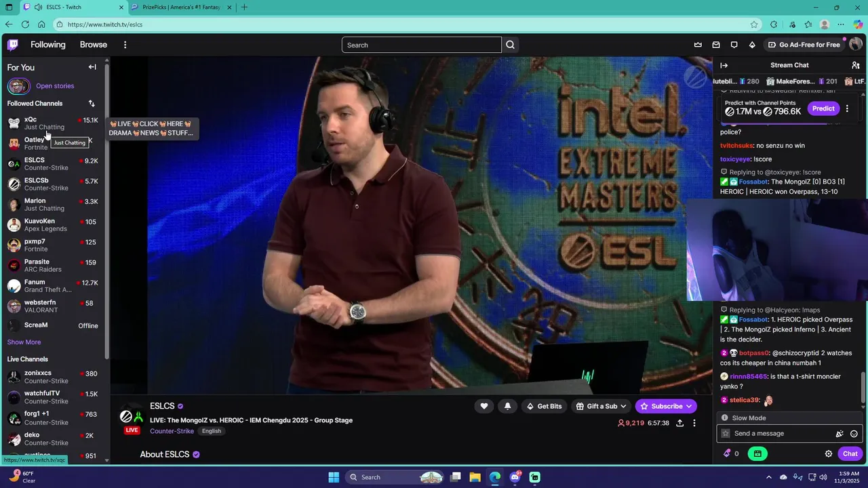Open prediction three-dot options
This screenshot has height=488, width=868.
point(847,108)
